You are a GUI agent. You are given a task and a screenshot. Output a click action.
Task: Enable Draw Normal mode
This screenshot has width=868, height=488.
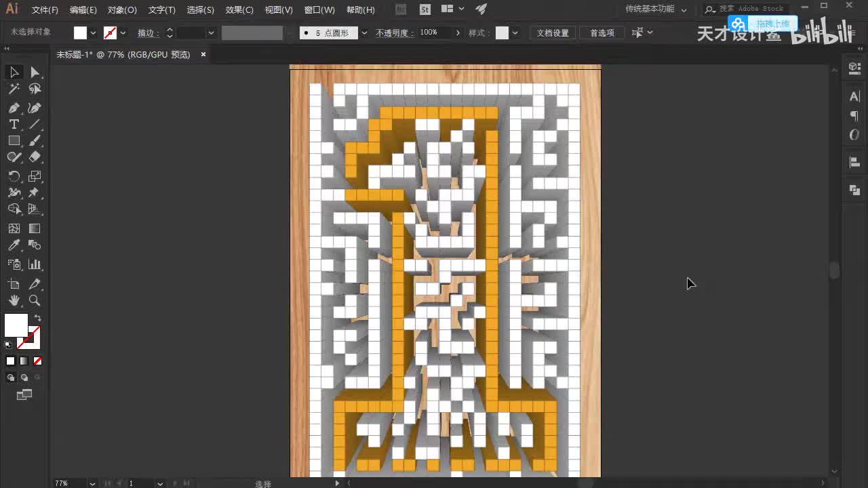point(10,378)
